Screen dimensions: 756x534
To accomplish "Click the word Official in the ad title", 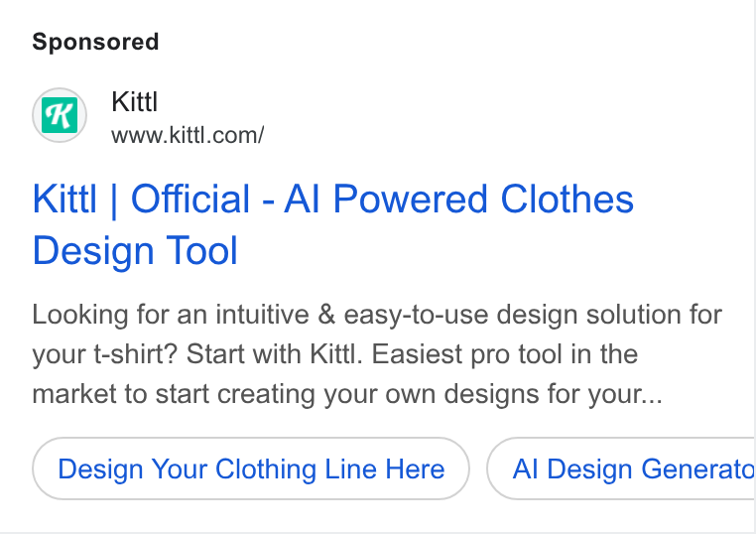I will click(x=190, y=199).
